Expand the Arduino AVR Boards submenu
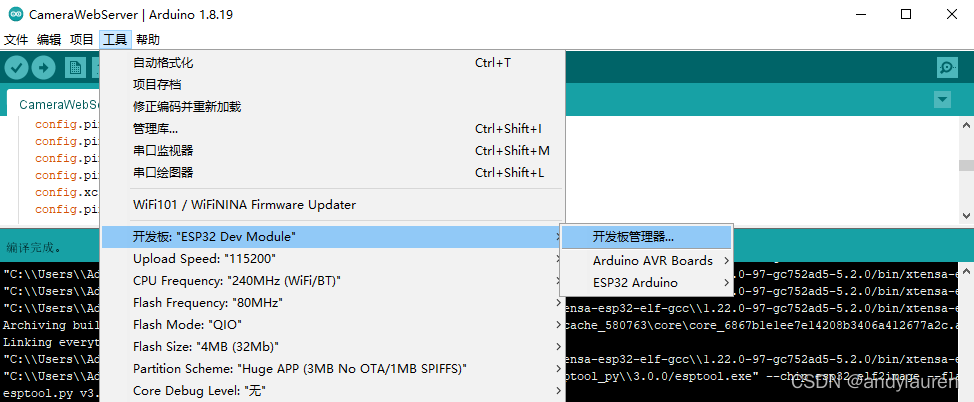974x402 pixels. [x=653, y=261]
